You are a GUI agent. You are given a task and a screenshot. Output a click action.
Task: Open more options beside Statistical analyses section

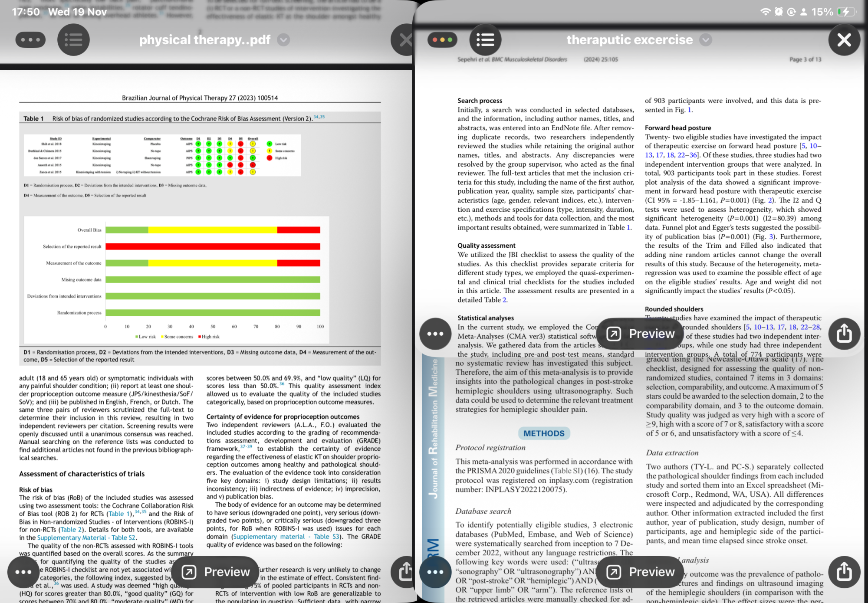pos(435,334)
